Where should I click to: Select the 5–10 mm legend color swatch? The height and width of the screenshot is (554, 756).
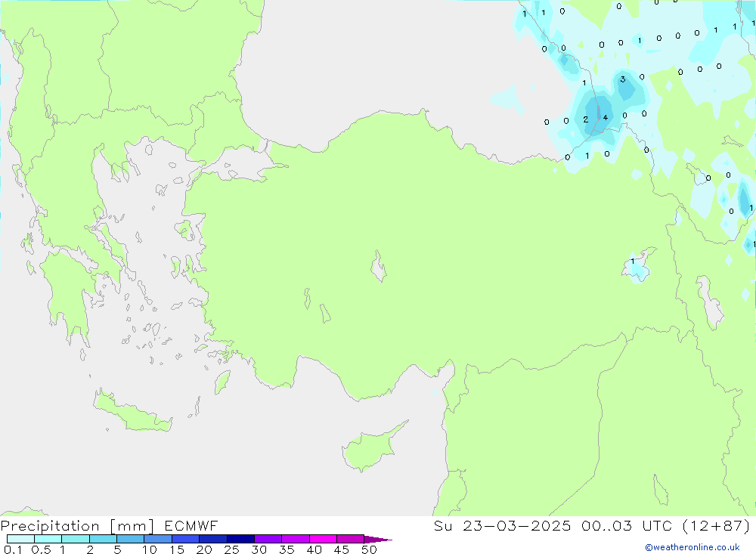131,539
